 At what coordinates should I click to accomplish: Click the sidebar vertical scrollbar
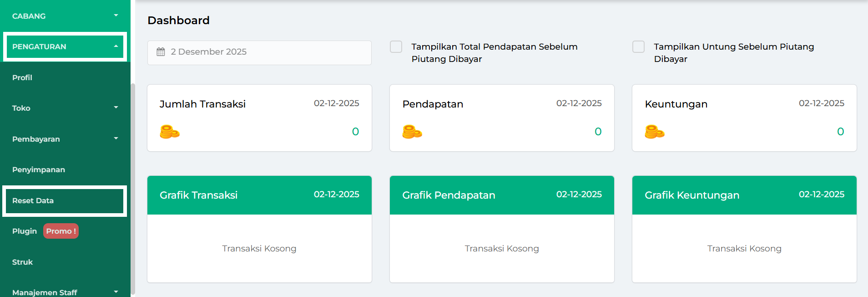click(133, 182)
